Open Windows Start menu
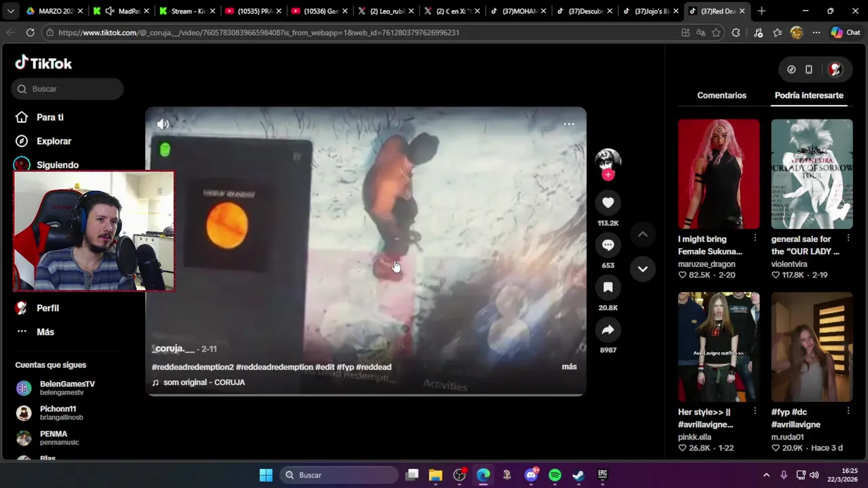Viewport: 868px width, 488px height. (x=266, y=475)
